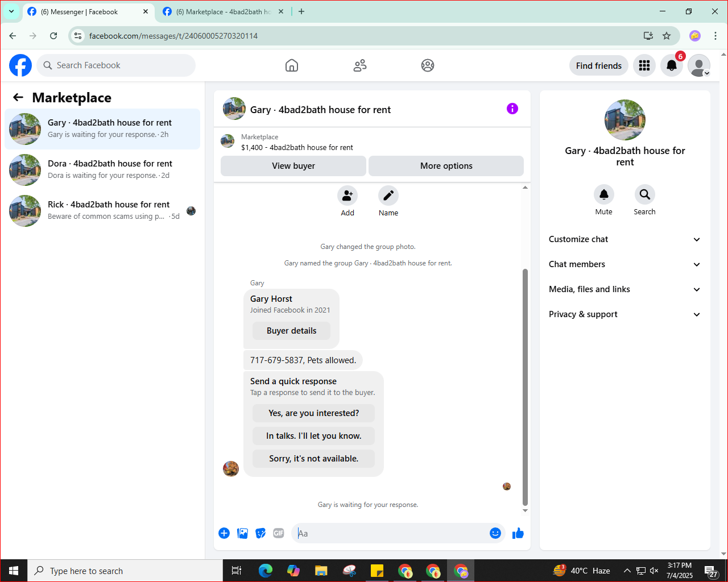Click the Aa message input box

[x=389, y=533]
